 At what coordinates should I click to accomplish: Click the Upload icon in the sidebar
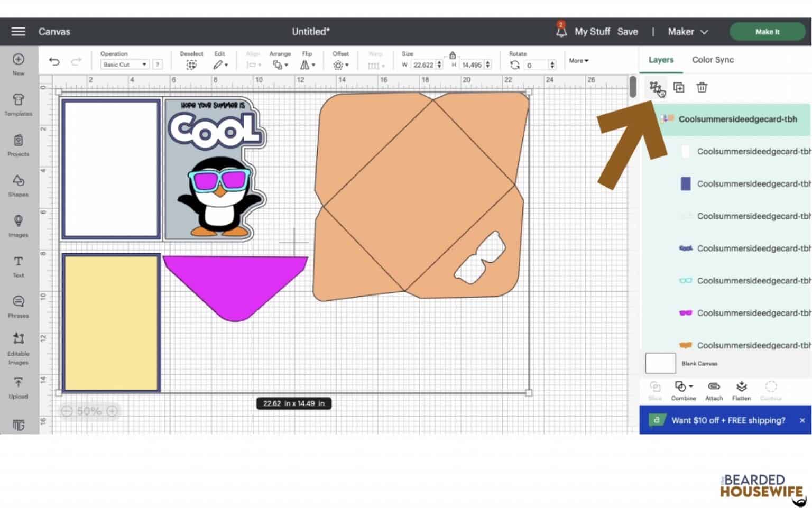click(x=18, y=384)
